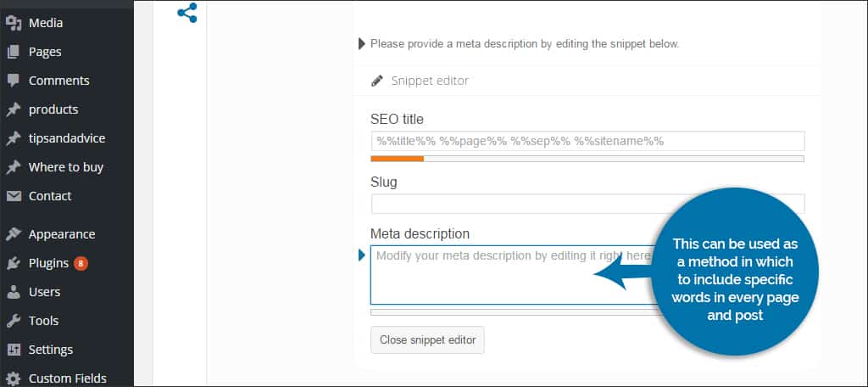
Task: Click the pin icon beside products
Action: pyautogui.click(x=14, y=109)
